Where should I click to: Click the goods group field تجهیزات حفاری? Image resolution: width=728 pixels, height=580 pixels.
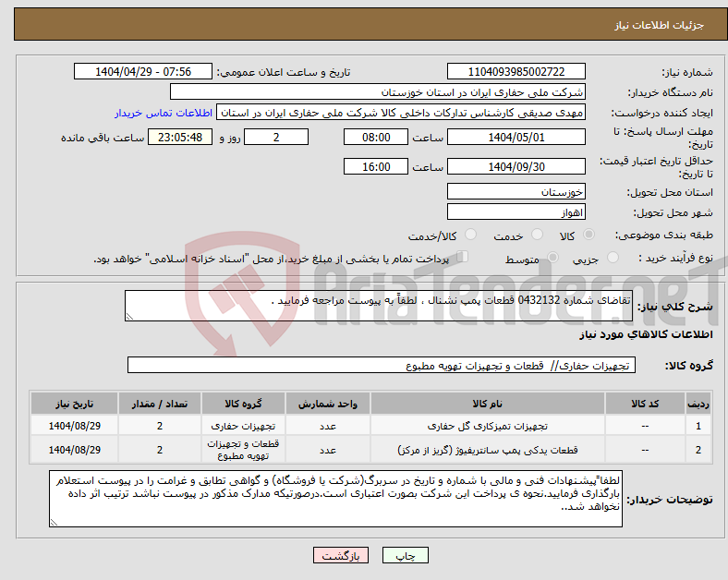pos(382,365)
